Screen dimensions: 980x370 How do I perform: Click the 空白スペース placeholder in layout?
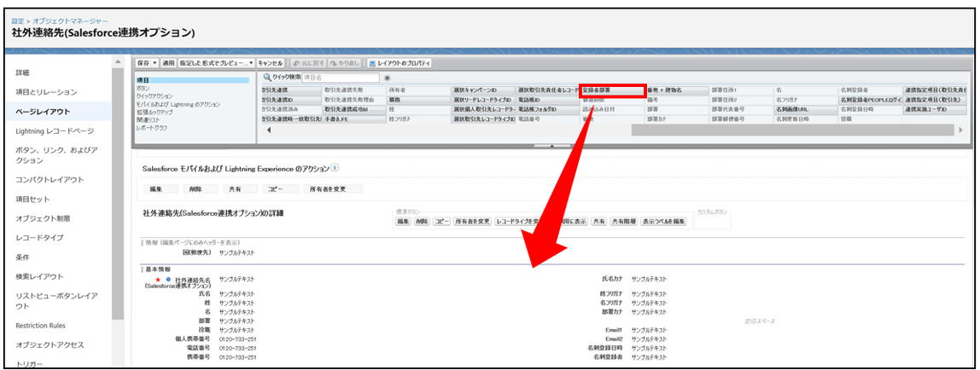[x=760, y=321]
